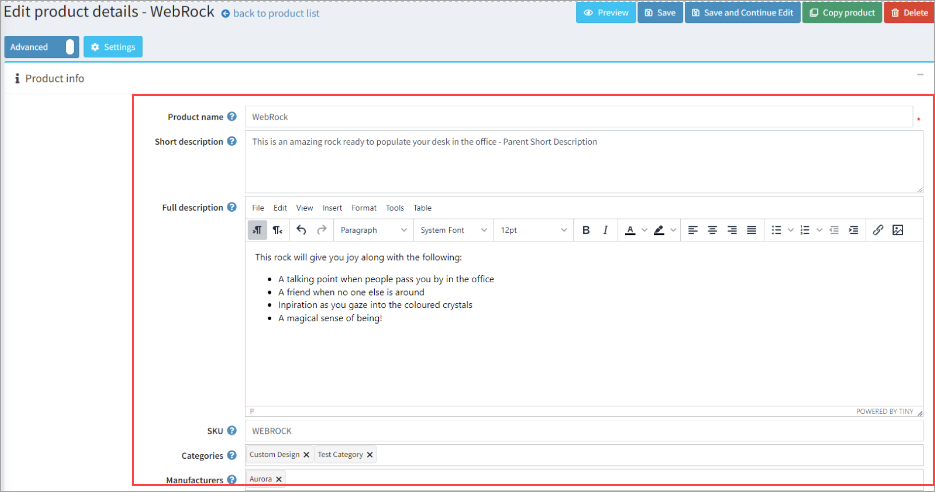Open the editor Format menu
The image size is (935, 492).
pyautogui.click(x=364, y=208)
